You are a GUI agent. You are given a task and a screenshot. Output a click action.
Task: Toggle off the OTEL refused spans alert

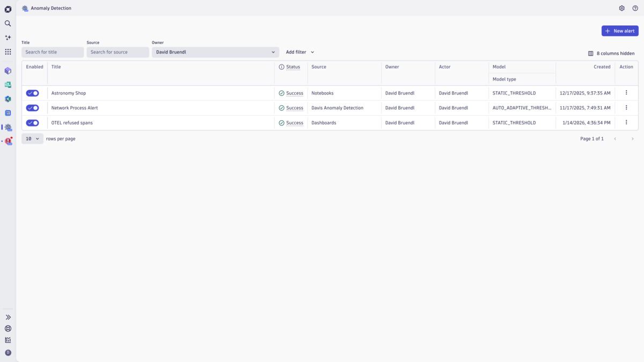pos(32,122)
